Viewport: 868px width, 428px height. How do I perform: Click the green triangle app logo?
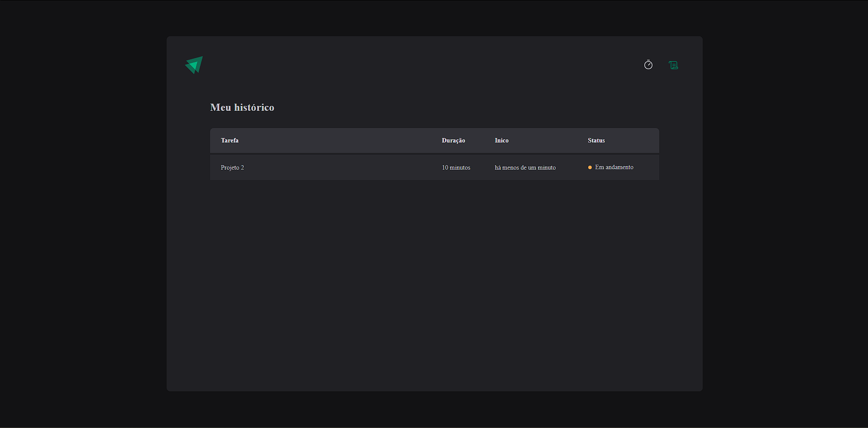pyautogui.click(x=194, y=65)
